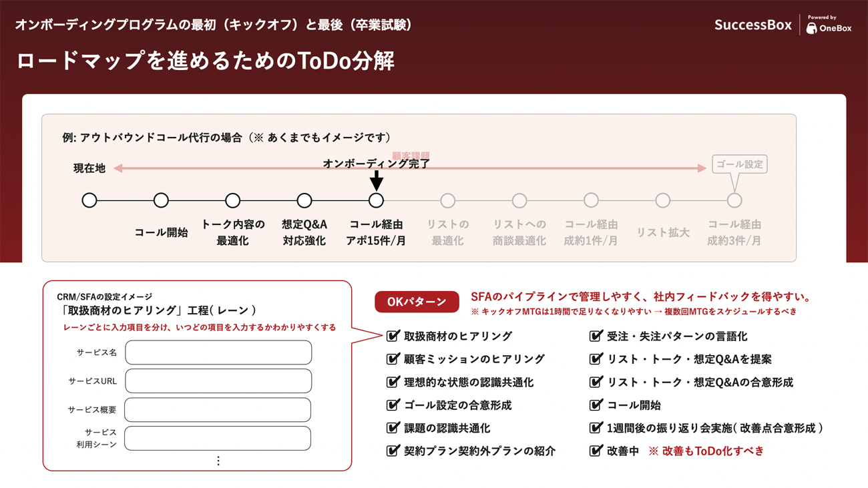Select the コール開始 roadmap circle
Image resolution: width=868 pixels, height=488 pixels.
161,200
